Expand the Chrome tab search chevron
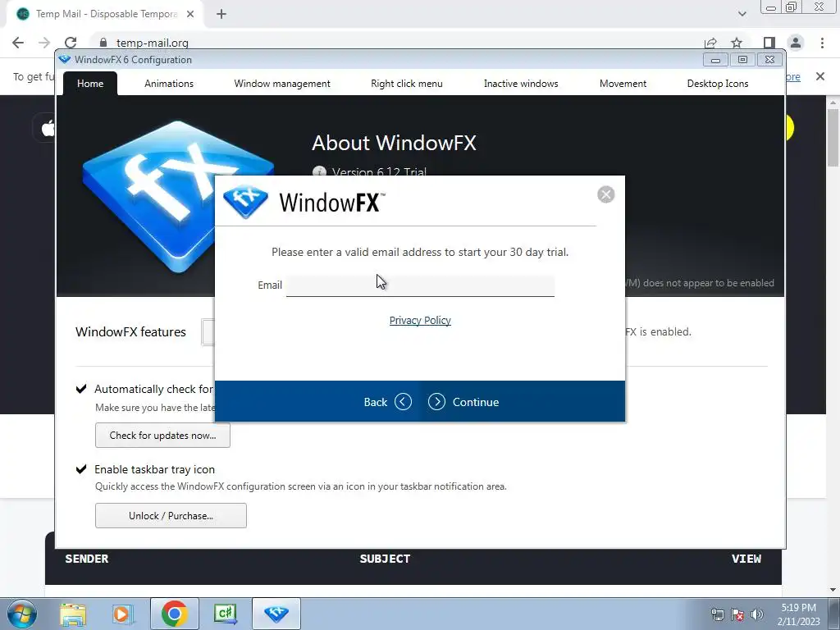Screen dimensions: 840x630 click(742, 14)
